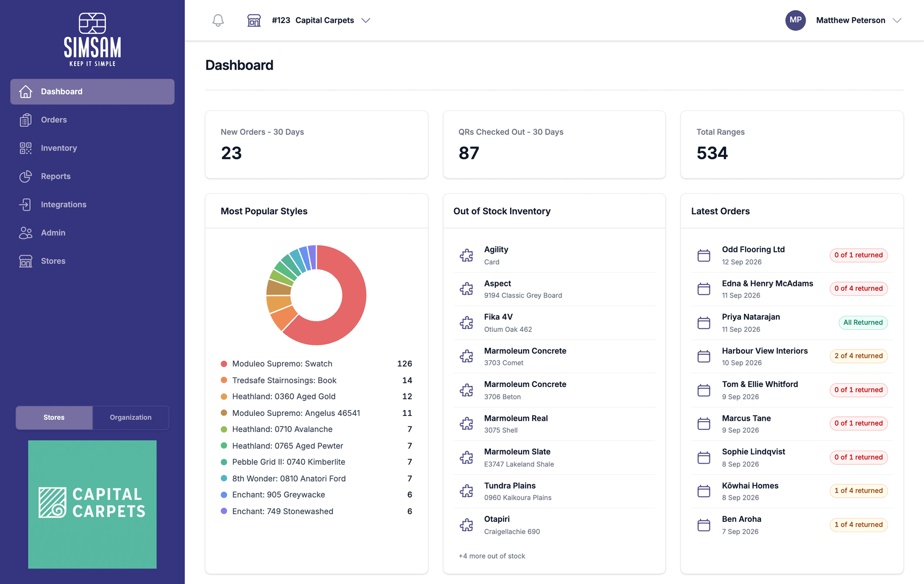
Task: Click the puzzle icon beside Tundra Plains
Action: [x=466, y=491]
